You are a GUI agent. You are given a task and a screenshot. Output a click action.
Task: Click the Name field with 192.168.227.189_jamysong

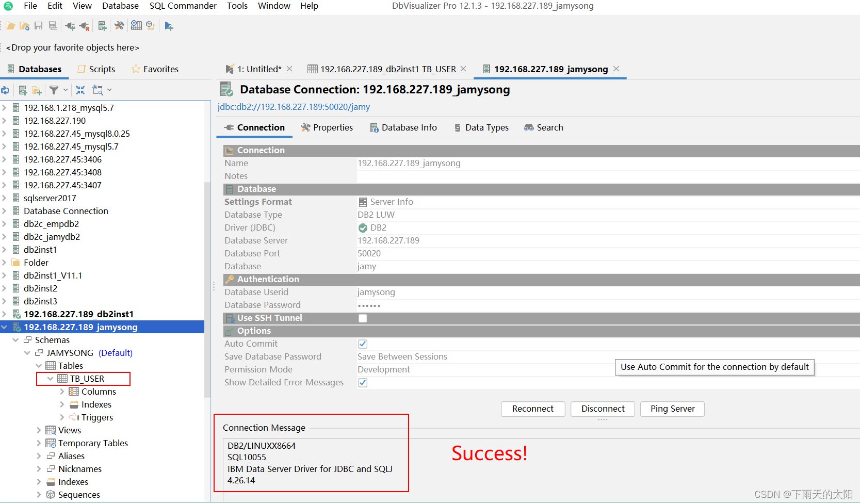click(608, 163)
